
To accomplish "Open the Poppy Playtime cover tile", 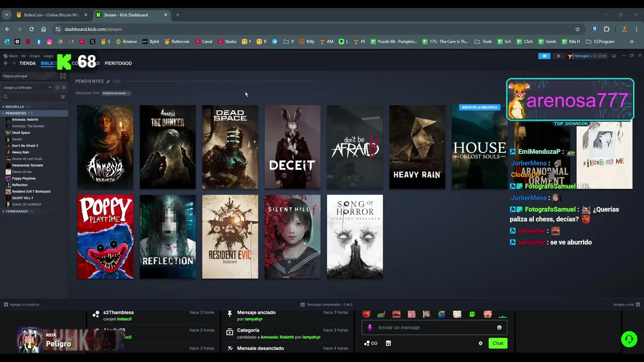I will point(105,237).
